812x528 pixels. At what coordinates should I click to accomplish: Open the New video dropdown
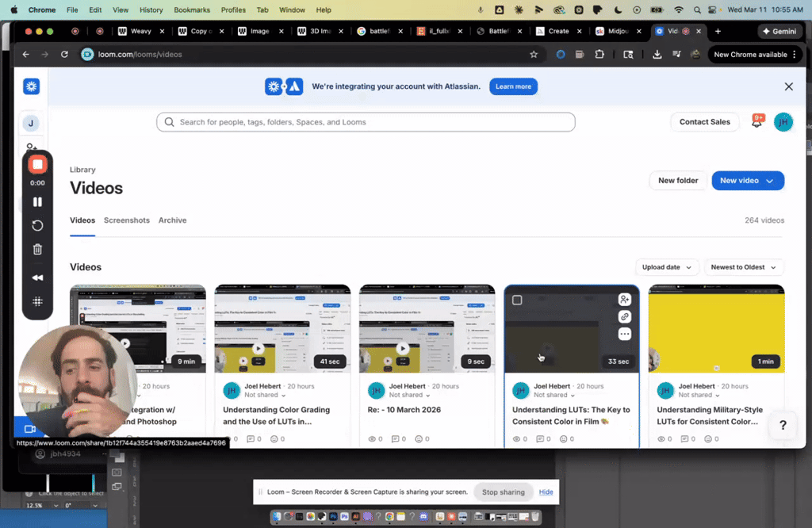[747, 181]
